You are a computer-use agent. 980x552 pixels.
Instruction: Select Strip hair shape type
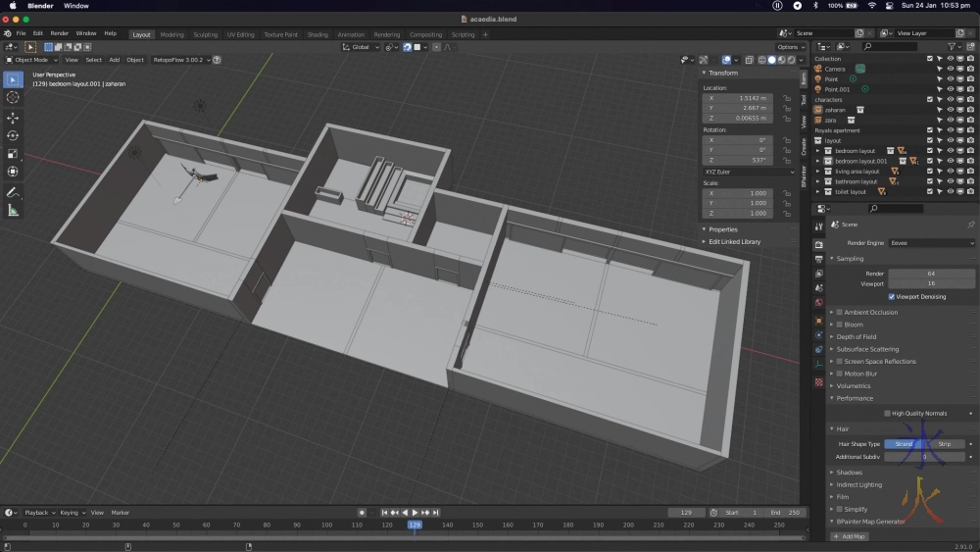point(945,444)
